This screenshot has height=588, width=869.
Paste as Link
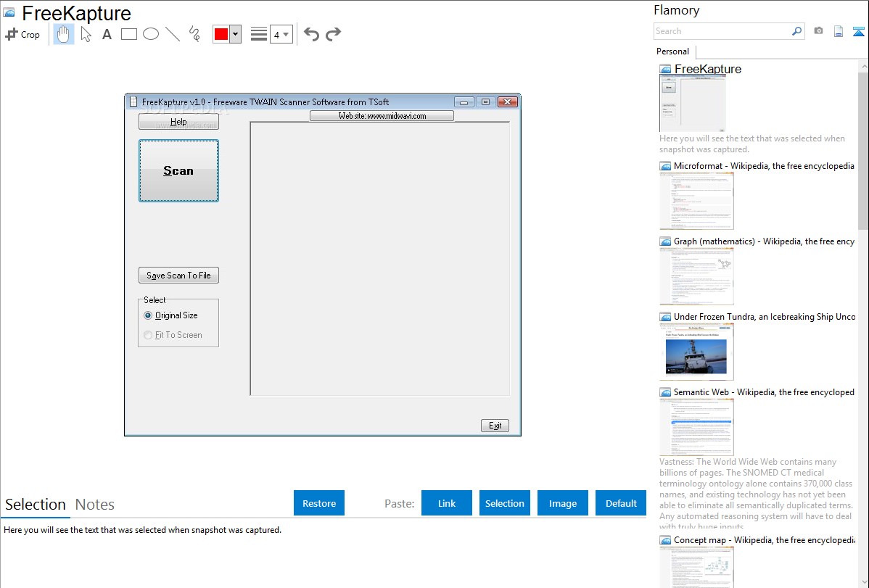447,503
